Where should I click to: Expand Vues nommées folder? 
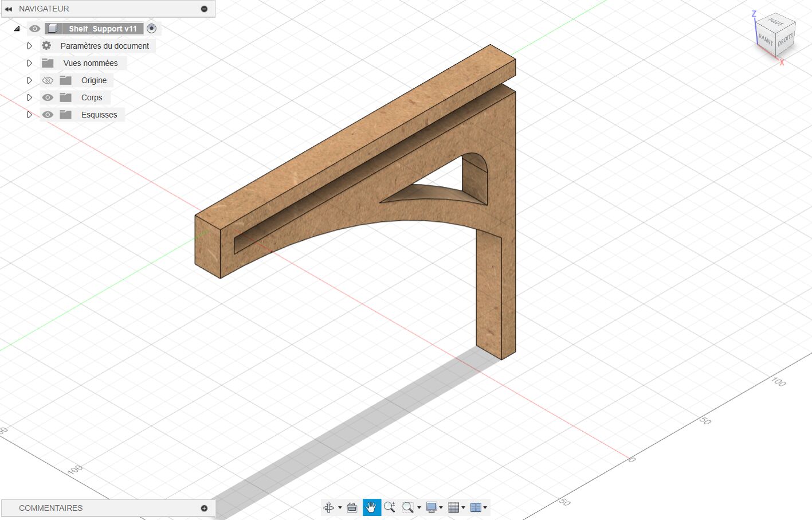pyautogui.click(x=30, y=63)
